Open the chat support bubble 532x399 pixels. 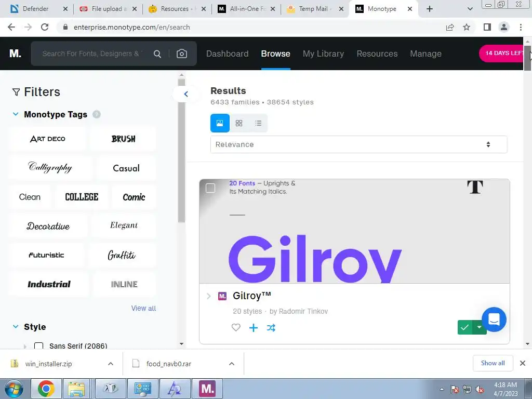point(494,320)
